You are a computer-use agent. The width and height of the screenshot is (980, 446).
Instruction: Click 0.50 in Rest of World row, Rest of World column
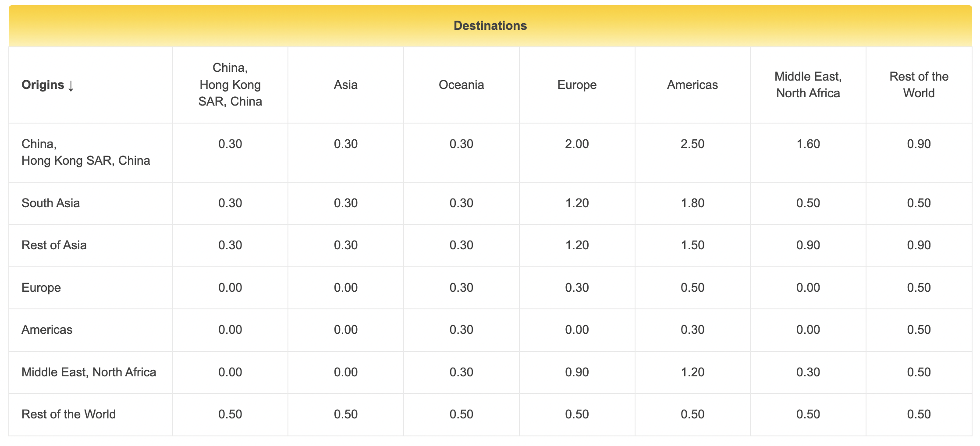[919, 414]
